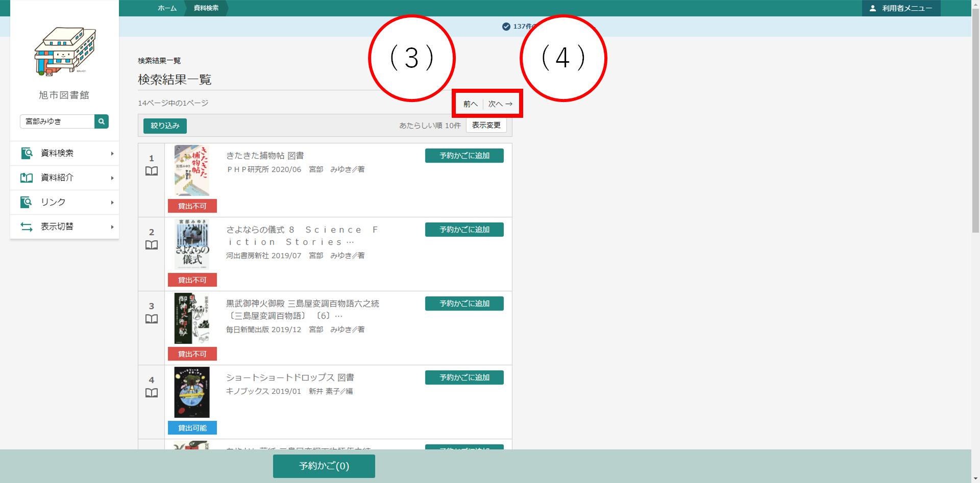Click the きたきた捕物帖 cover thumbnail
This screenshot has width=980, height=483.
coord(192,170)
